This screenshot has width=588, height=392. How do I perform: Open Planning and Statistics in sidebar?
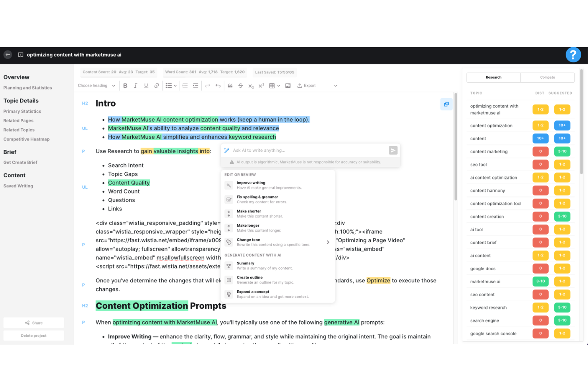click(x=28, y=88)
